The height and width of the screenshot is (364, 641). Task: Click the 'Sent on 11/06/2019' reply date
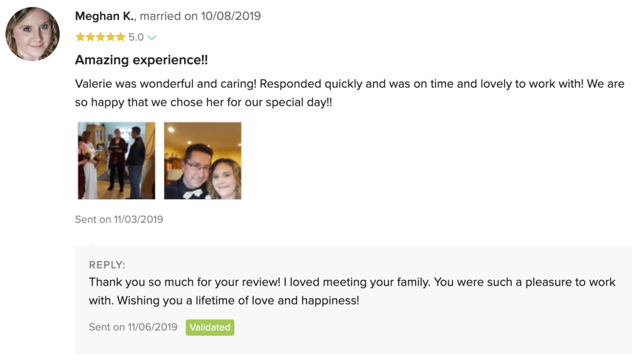click(x=133, y=328)
